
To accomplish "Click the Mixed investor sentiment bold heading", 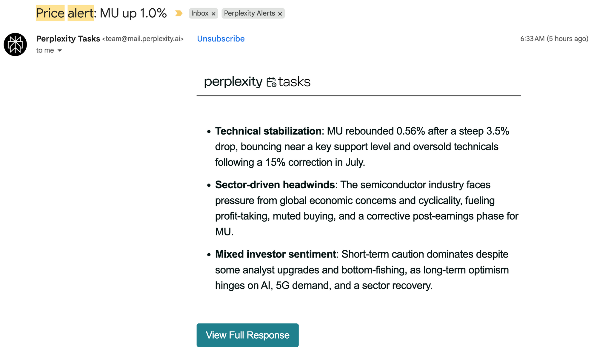I will [276, 254].
